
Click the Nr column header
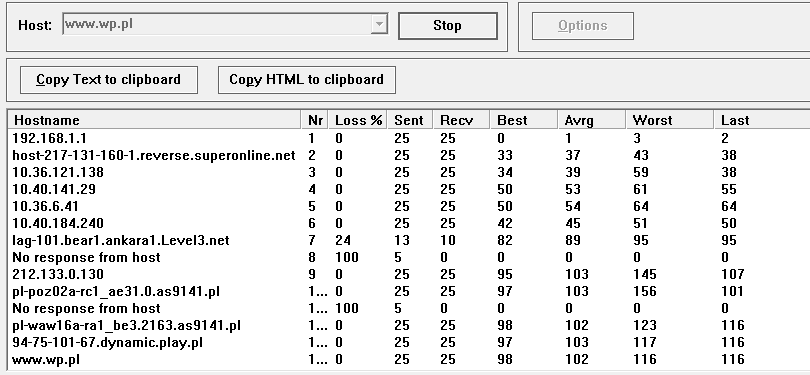click(316, 120)
